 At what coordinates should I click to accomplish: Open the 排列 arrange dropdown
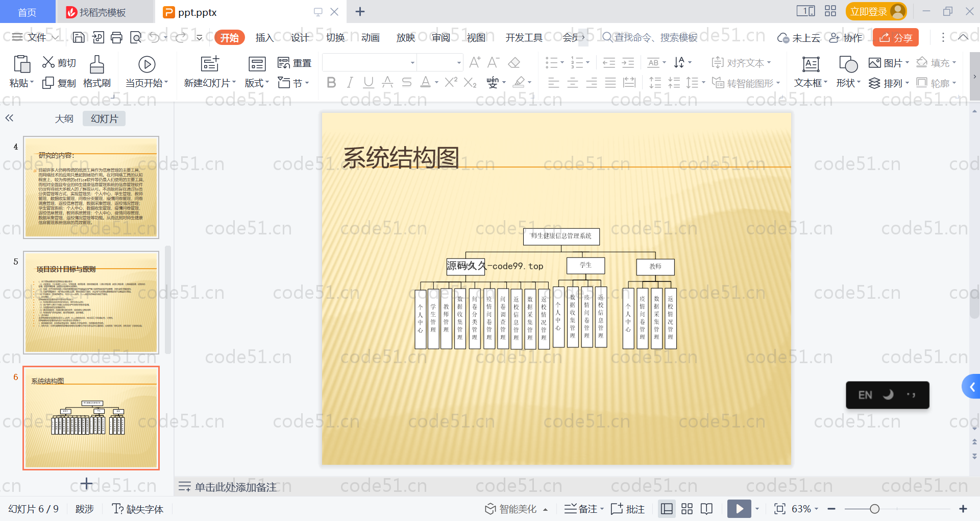889,83
